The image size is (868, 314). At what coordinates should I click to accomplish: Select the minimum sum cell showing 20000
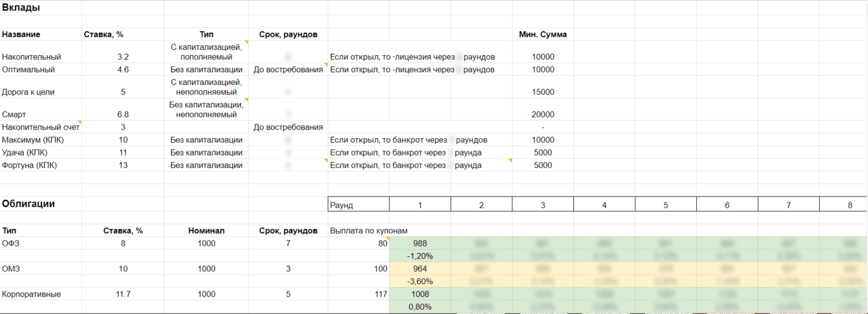pos(543,115)
